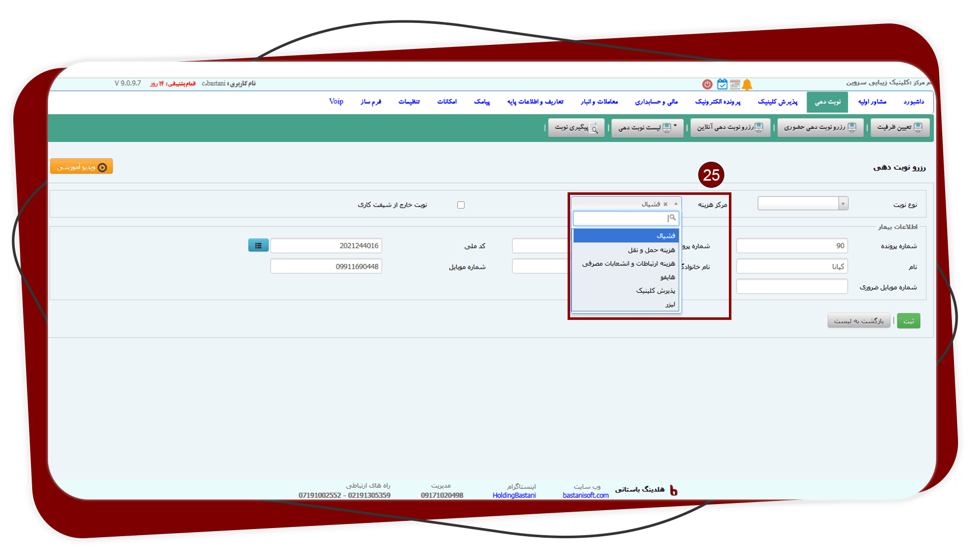Expand the لیست نوبت دهی dropdown arrow
The image size is (980, 551).
click(675, 126)
